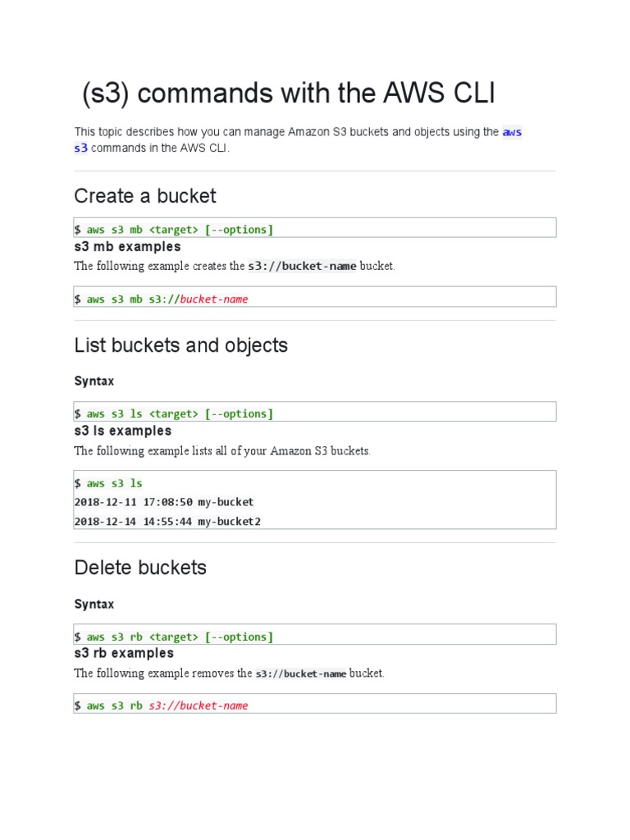
Task: Click the "s3 rb examples" subheading
Action: click(124, 654)
